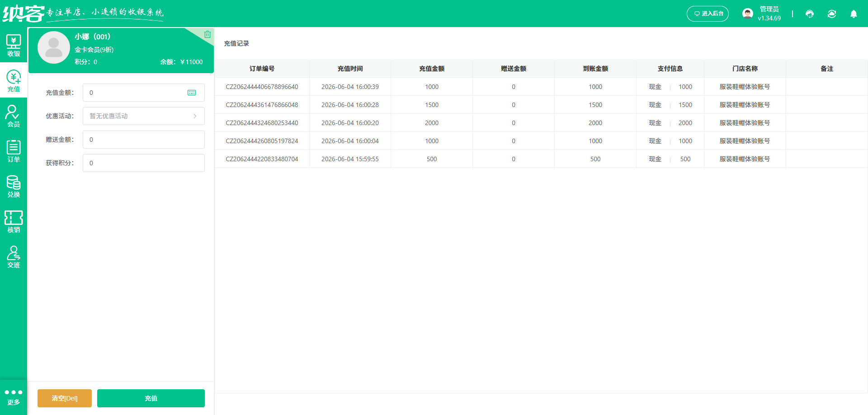Open the 优惠活动 dropdown selector
The height and width of the screenshot is (415, 868).
[x=144, y=116]
